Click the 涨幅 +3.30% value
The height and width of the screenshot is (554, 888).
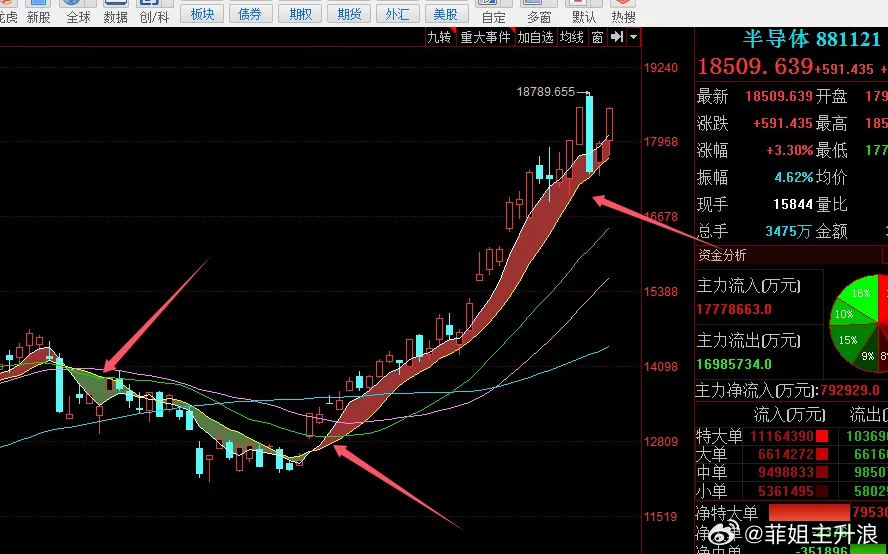click(x=789, y=151)
